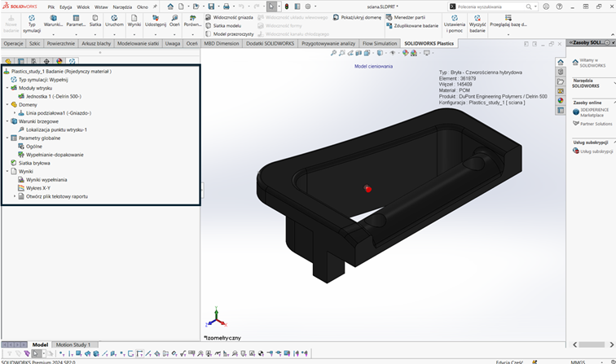Screen dimensions: 616x364
Task: Open the Menedżer partii tool
Action: click(409, 16)
